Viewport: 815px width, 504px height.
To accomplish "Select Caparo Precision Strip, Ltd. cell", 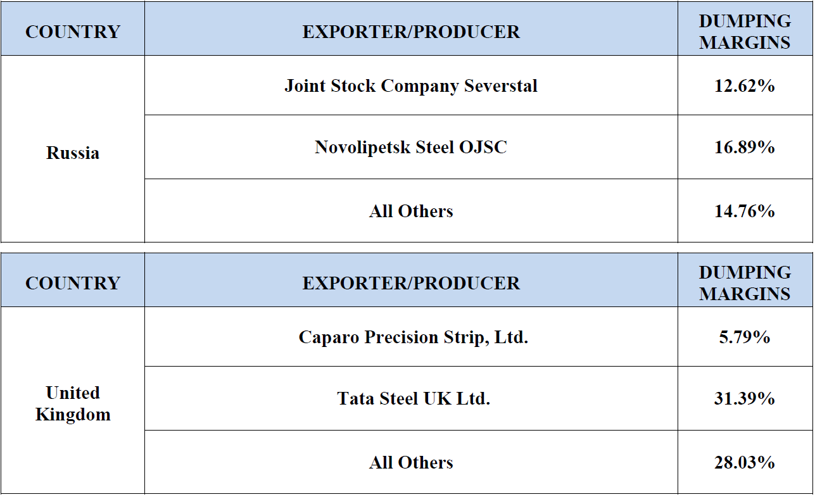I will click(413, 337).
